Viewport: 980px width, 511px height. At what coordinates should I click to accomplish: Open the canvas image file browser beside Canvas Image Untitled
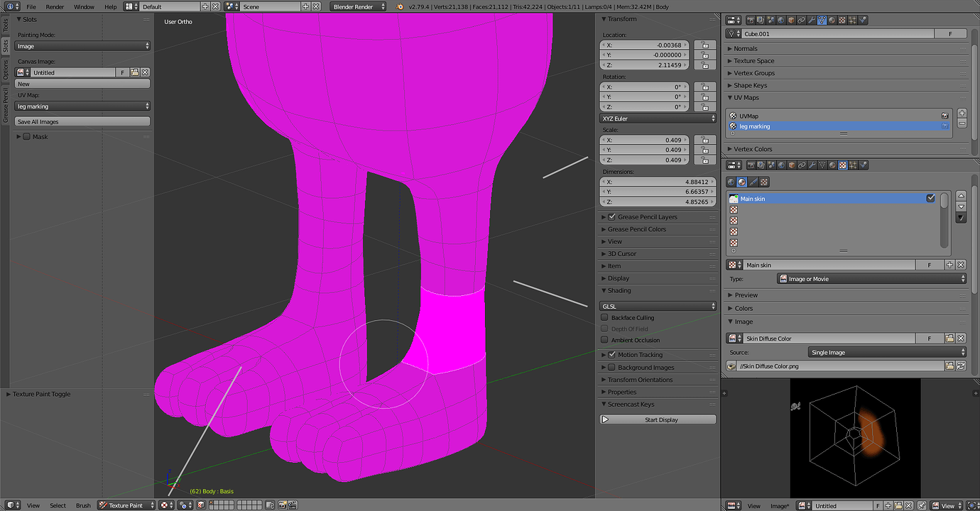click(x=134, y=72)
